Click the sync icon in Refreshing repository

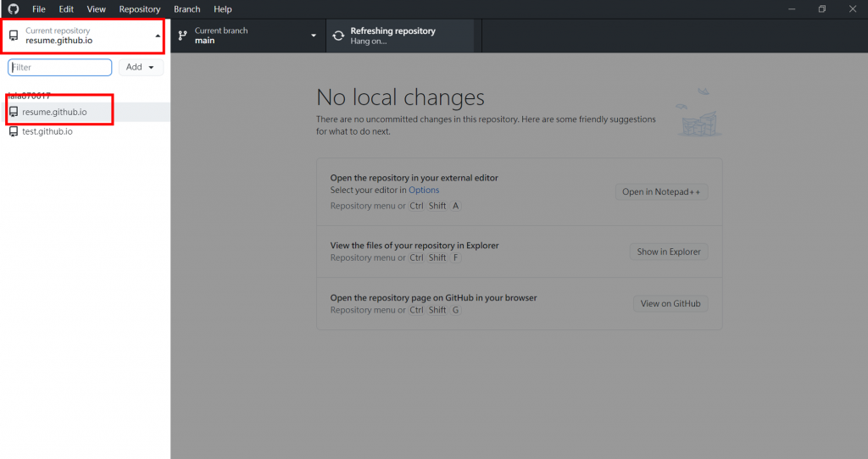[338, 36]
